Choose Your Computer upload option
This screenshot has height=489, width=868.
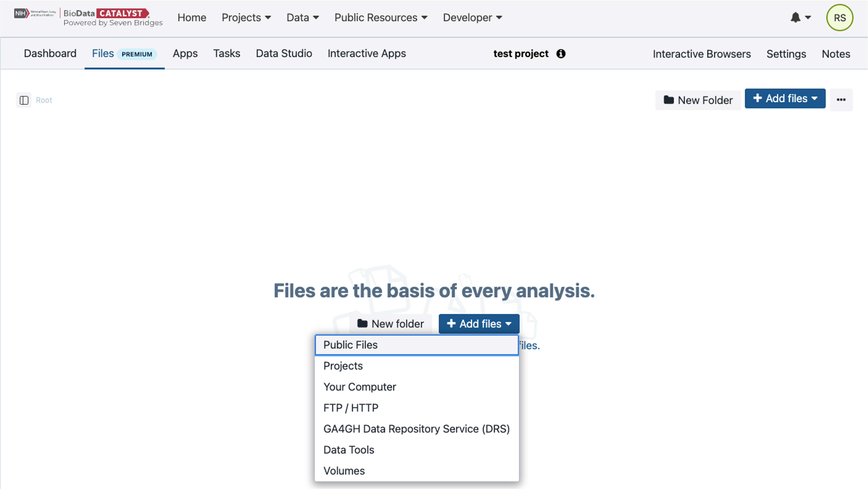tap(360, 387)
